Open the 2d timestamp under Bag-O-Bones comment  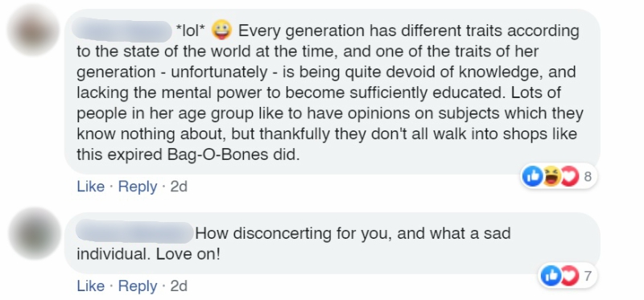179,187
